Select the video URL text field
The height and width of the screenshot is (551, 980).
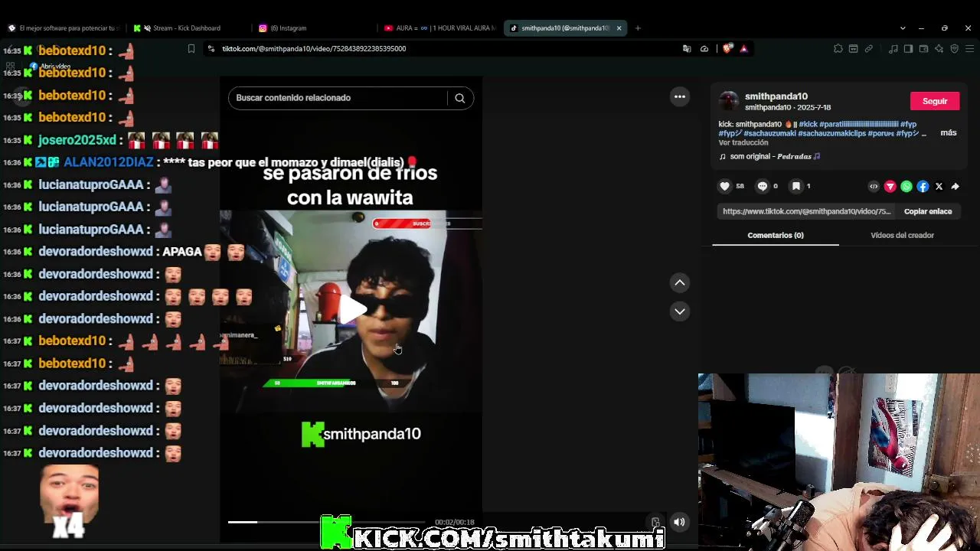coord(807,211)
